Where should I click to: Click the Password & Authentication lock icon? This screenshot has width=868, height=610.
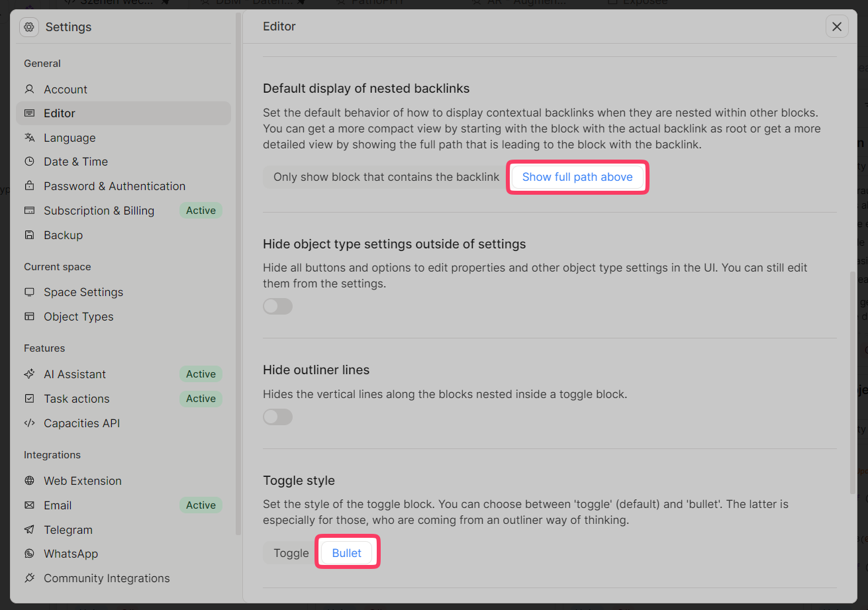[29, 186]
